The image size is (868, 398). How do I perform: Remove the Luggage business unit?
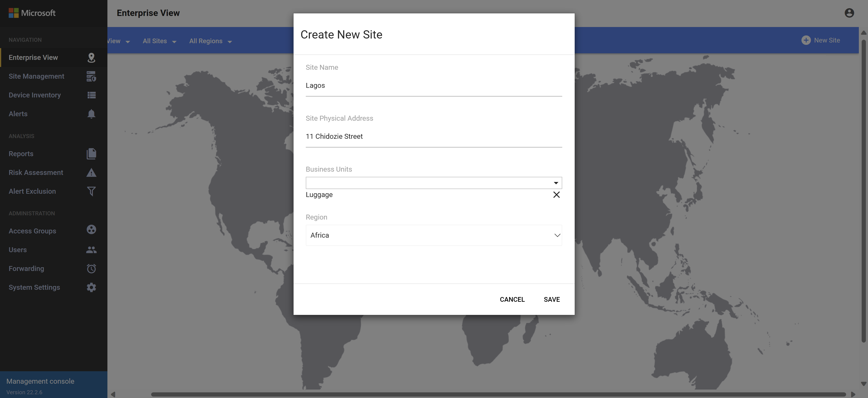(556, 195)
